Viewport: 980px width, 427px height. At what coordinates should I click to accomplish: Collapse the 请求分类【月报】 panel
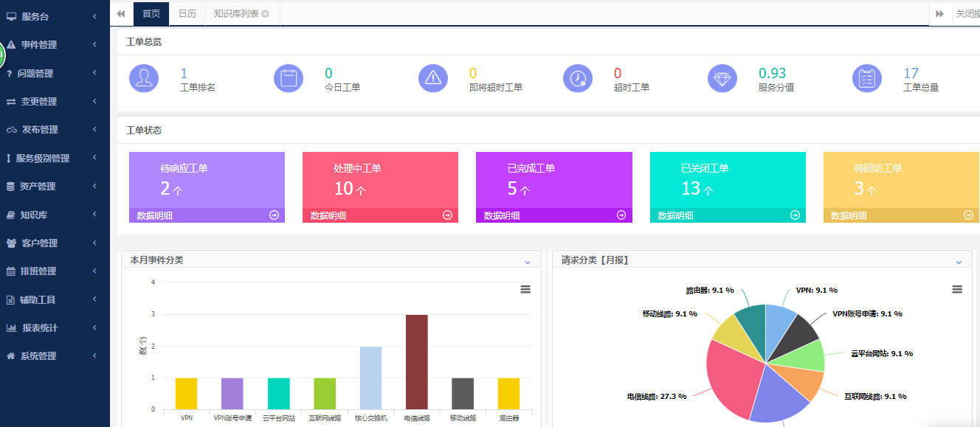pyautogui.click(x=959, y=261)
